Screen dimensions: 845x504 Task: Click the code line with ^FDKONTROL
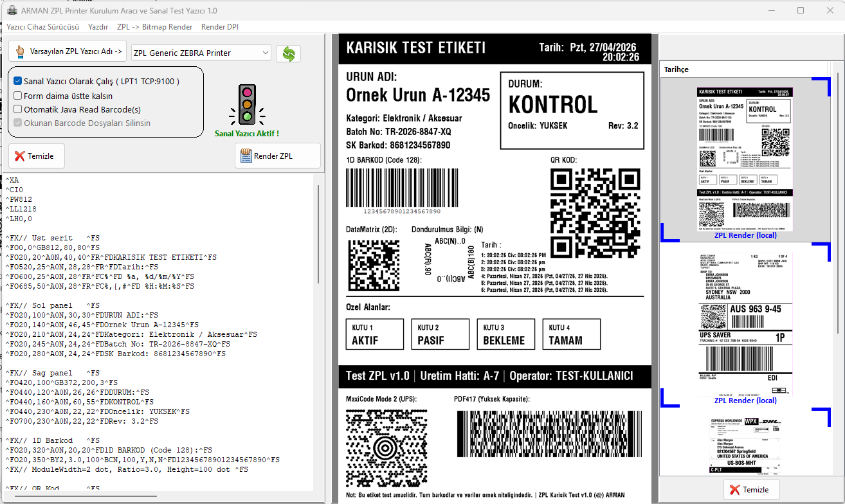tap(80, 402)
